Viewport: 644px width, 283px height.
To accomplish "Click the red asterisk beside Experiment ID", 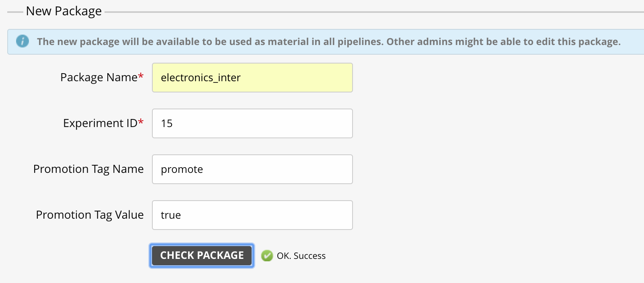I will click(141, 122).
